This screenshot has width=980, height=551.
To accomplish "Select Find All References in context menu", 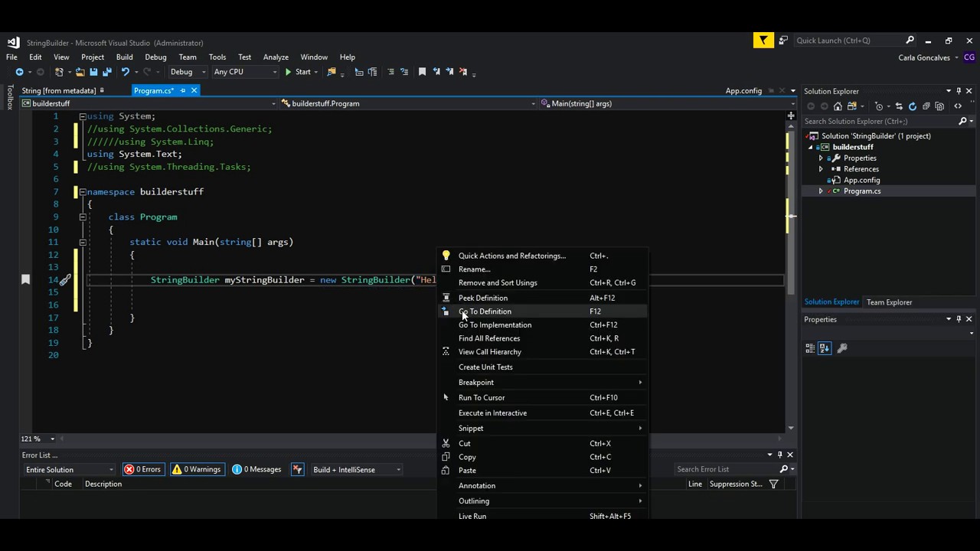I will [x=544, y=338].
